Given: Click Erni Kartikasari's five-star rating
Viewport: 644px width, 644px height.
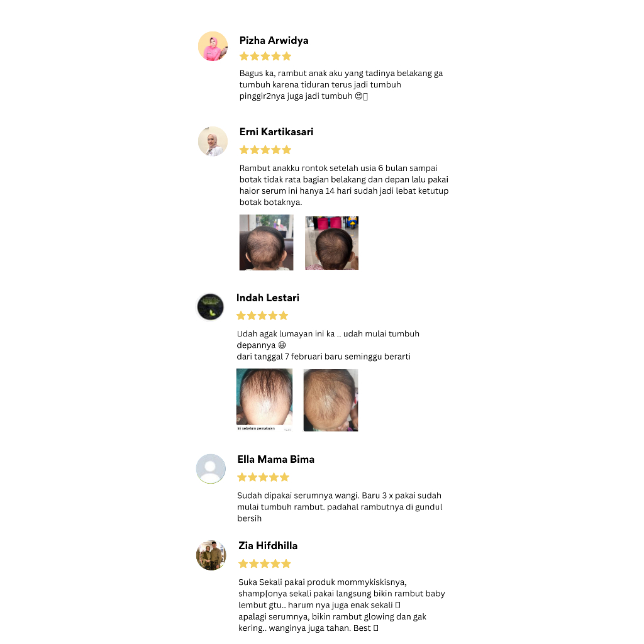Looking at the screenshot, I should point(265,150).
